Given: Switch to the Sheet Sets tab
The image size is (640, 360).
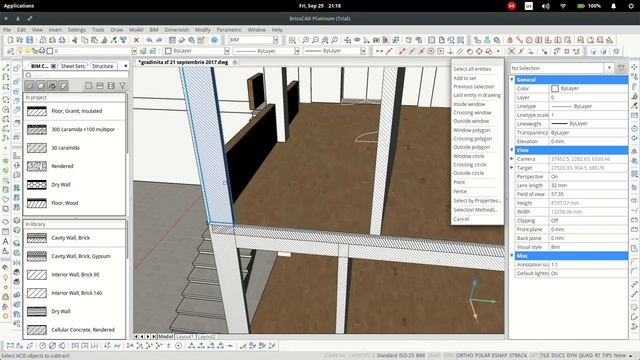Looking at the screenshot, I should coord(73,66).
